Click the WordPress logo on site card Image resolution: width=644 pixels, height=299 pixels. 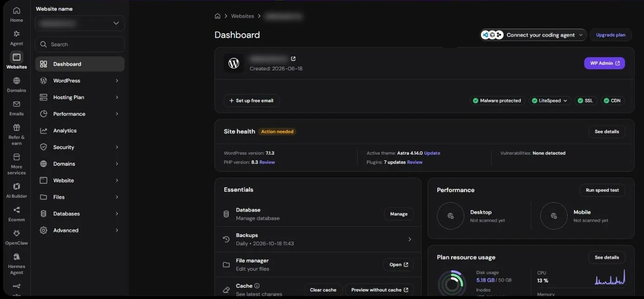[x=234, y=63]
